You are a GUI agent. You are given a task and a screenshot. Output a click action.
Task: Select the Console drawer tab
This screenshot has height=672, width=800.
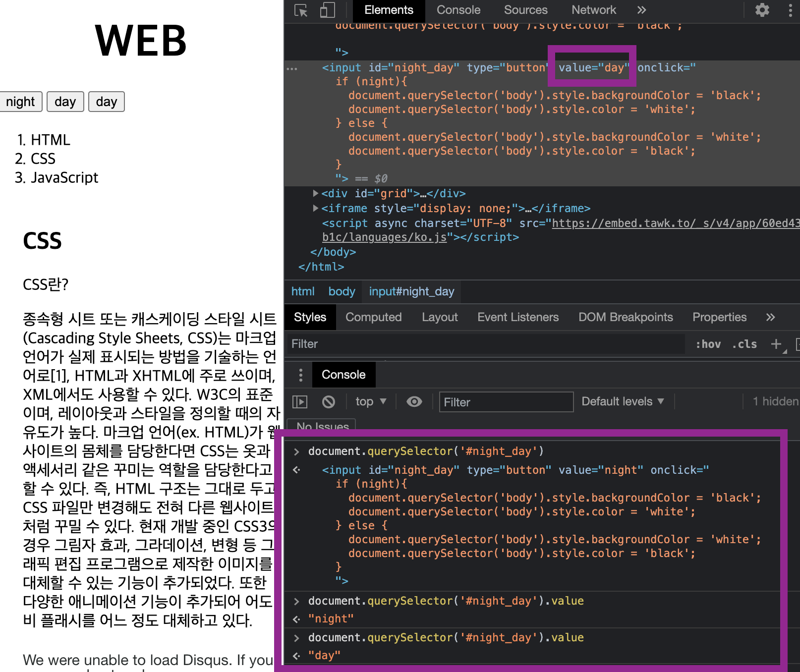click(343, 375)
